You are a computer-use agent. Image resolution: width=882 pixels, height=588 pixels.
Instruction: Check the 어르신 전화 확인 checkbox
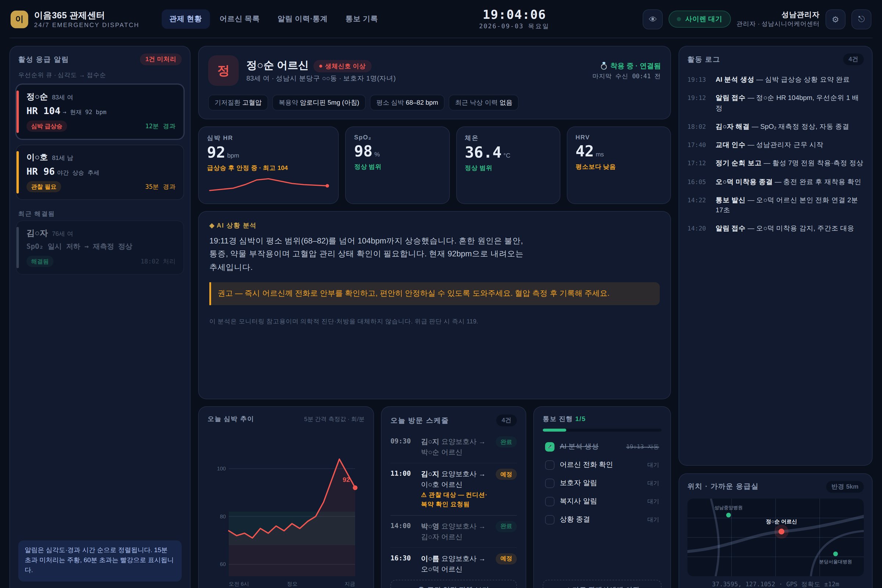point(549,465)
